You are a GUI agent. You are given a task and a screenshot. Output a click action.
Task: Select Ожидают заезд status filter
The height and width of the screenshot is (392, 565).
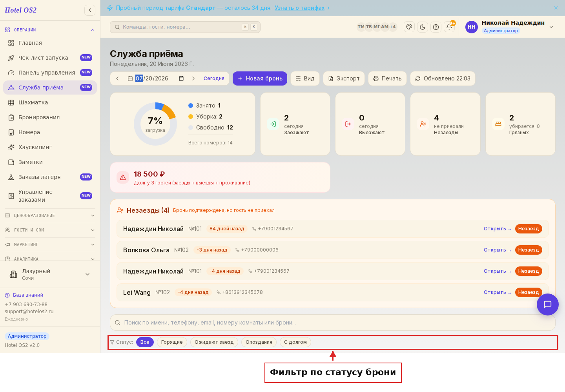pos(214,342)
